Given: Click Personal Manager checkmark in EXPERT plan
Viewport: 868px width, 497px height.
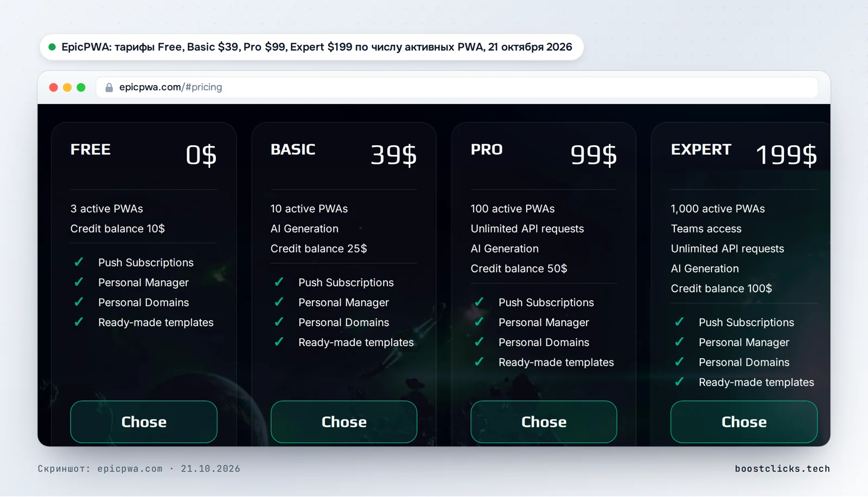Looking at the screenshot, I should click(x=680, y=343).
